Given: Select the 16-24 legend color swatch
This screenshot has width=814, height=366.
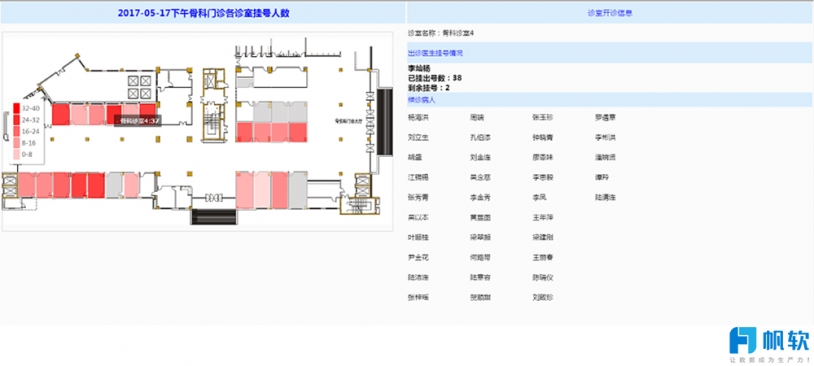Looking at the screenshot, I should pyautogui.click(x=17, y=131).
